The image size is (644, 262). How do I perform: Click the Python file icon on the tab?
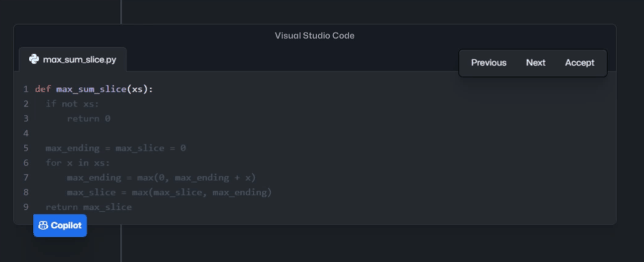coord(34,60)
